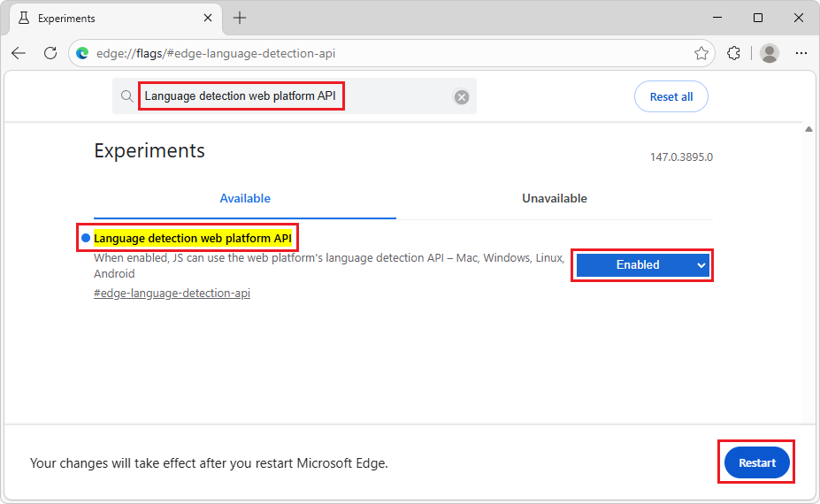Close the Experiments tab
Screen dimensions: 820x504
(x=208, y=18)
